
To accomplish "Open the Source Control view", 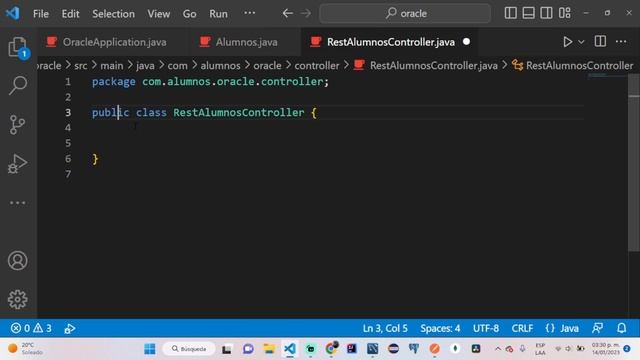I will (18, 124).
